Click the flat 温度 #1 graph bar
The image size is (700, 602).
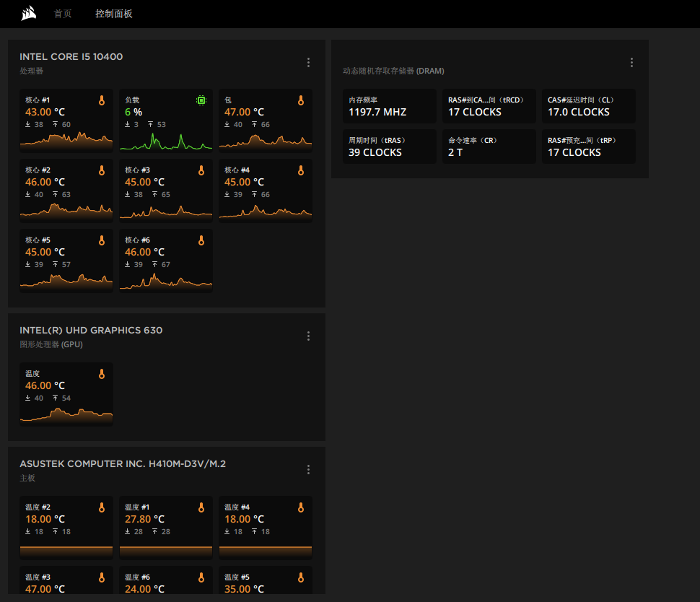166,551
